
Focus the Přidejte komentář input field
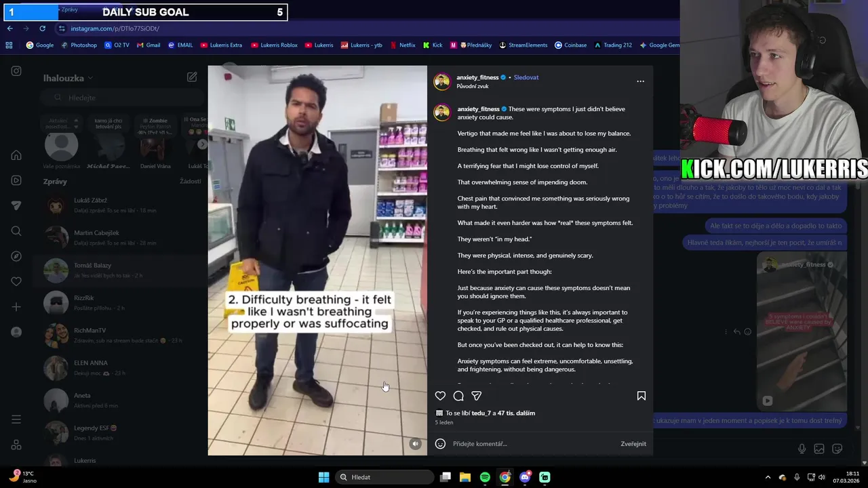tap(532, 444)
